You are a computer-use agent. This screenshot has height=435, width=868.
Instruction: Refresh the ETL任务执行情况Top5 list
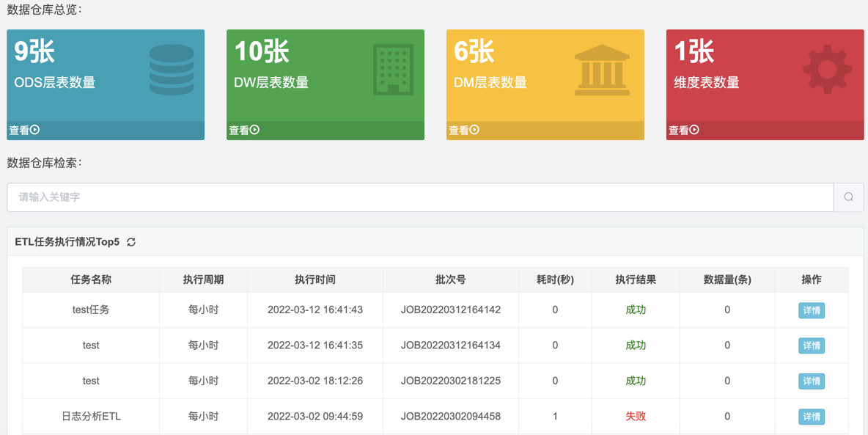click(131, 242)
